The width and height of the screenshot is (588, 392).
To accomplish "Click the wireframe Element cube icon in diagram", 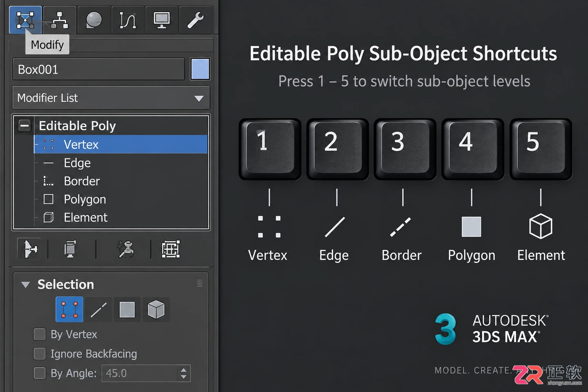I will [541, 226].
